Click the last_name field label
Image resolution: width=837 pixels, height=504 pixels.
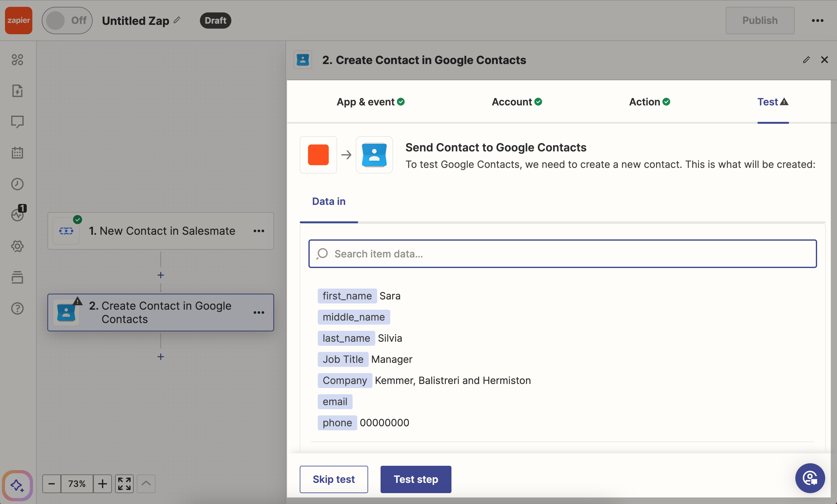[x=346, y=338]
